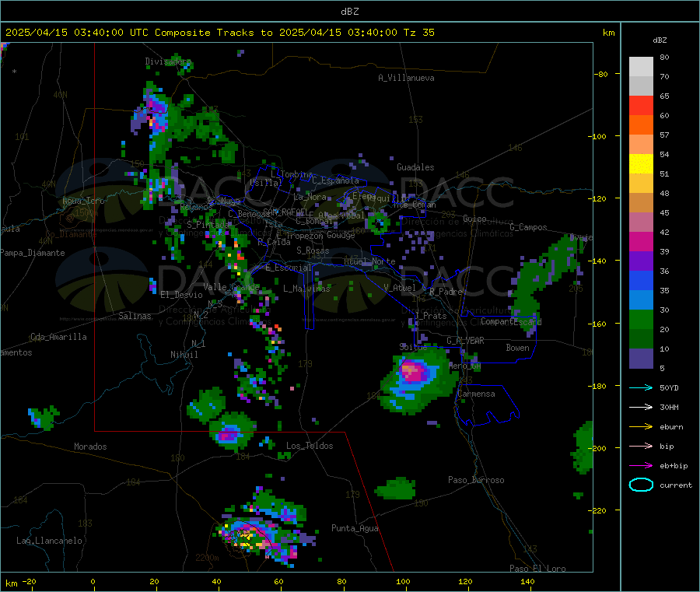Viewport: 700px width, 592px height.
Task: Click the timestamp header 2025/04/15 03:40:00 UTC
Action: pos(77,33)
